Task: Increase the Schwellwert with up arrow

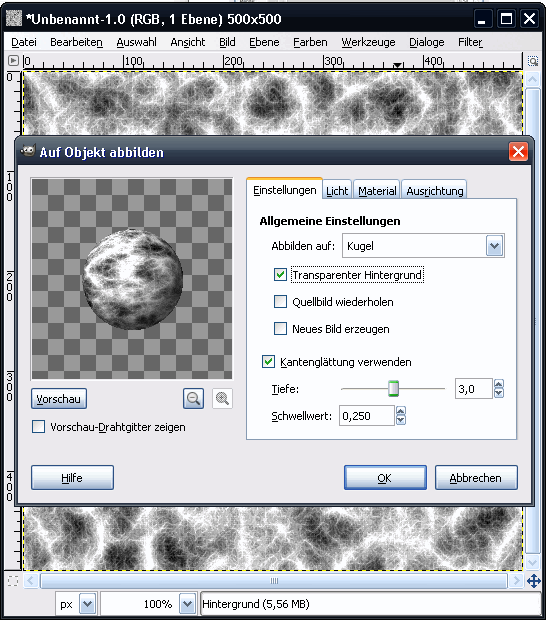Action: 401,411
